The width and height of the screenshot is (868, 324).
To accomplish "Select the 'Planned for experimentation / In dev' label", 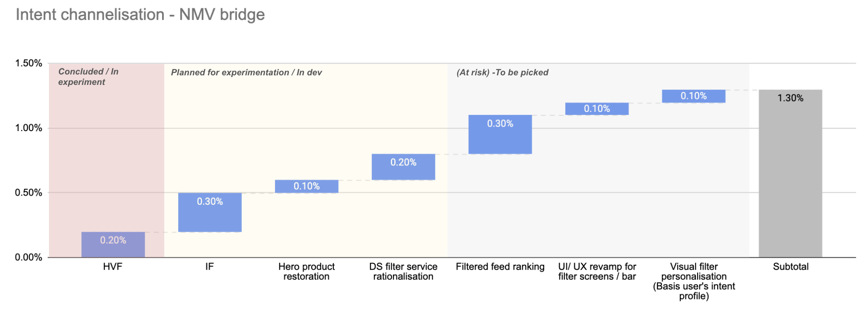I will point(246,72).
